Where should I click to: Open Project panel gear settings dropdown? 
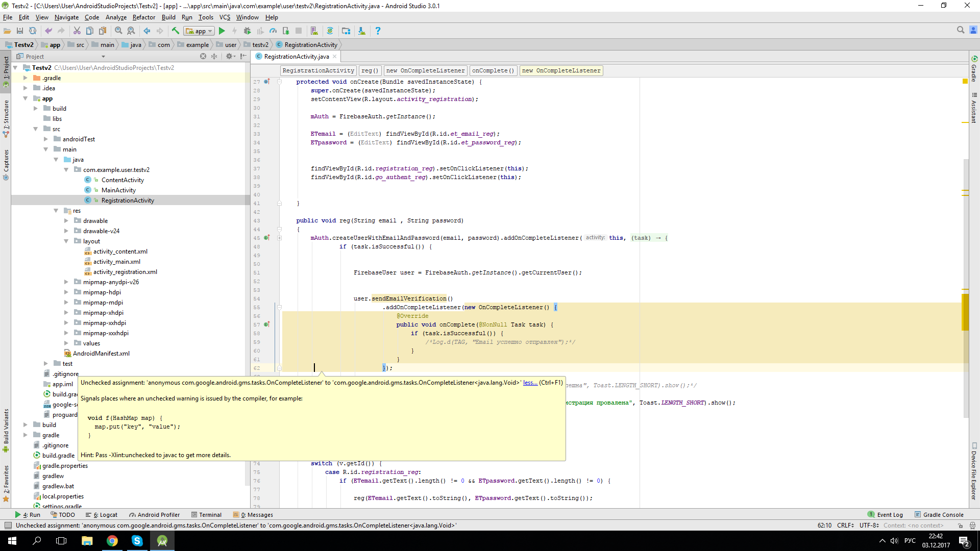(231, 57)
